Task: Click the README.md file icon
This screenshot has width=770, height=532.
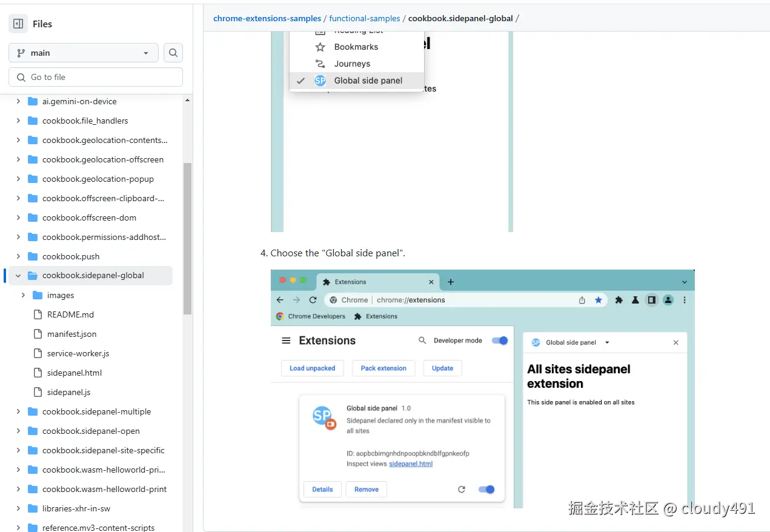Action: (38, 314)
